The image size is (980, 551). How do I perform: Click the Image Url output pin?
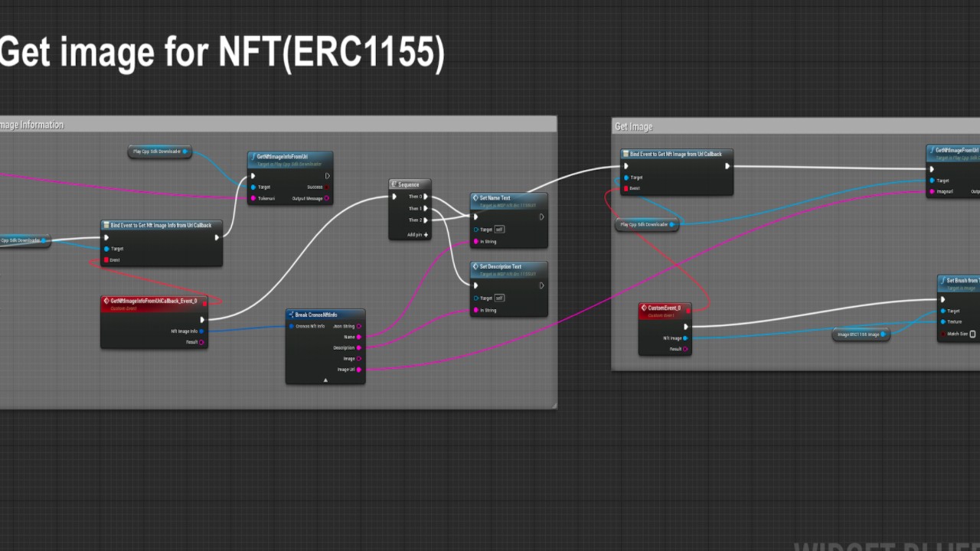tap(358, 370)
